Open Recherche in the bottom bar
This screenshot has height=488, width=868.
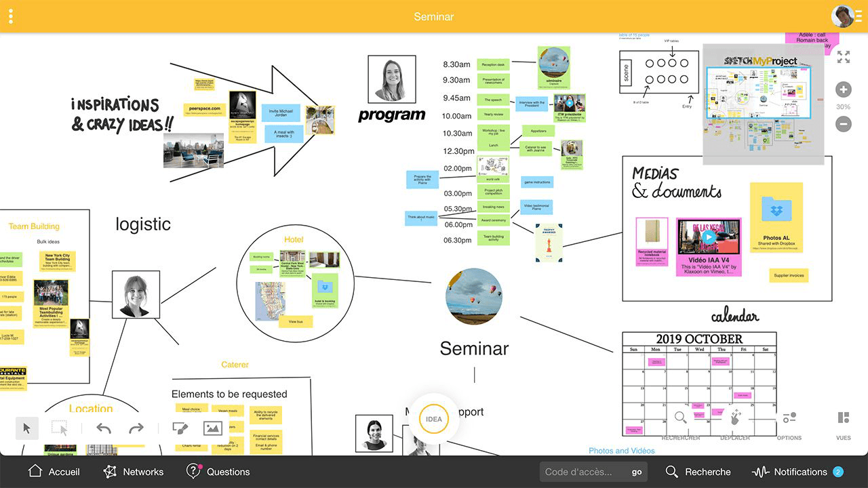coord(698,472)
